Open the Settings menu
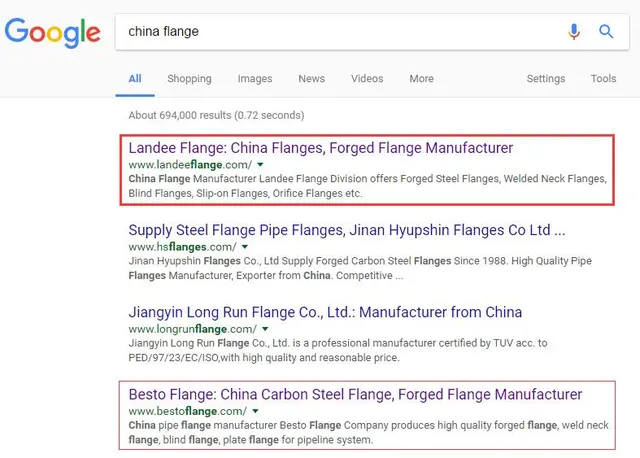Viewport: 640px width, 458px height. [x=546, y=79]
